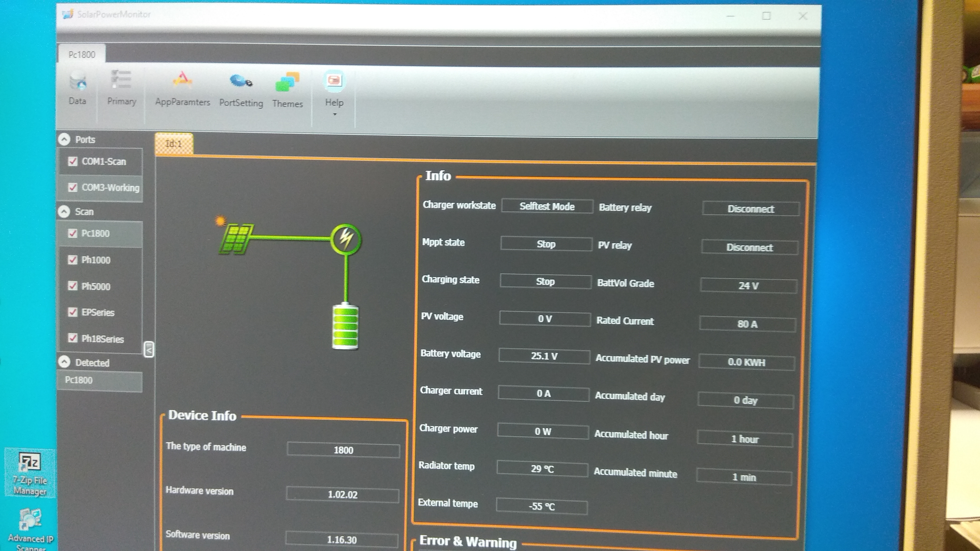This screenshot has width=980, height=551.
Task: Click the Software version 1.16.30 field
Action: click(x=342, y=539)
